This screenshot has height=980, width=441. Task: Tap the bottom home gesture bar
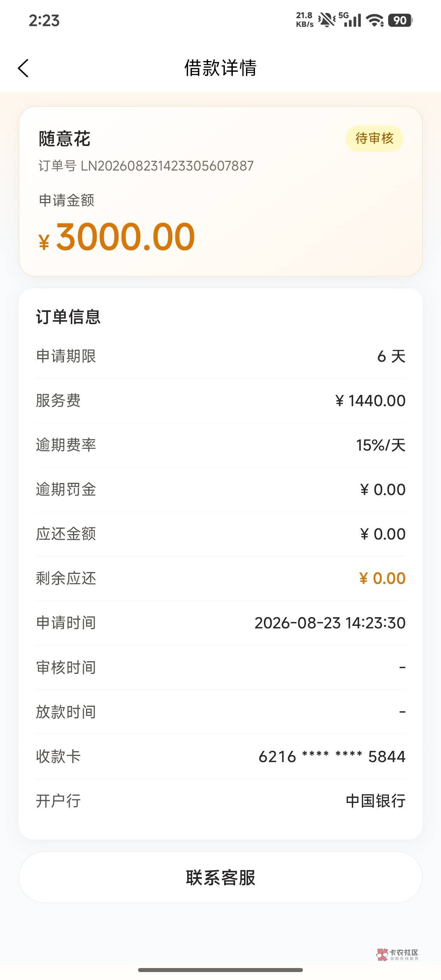(x=221, y=970)
